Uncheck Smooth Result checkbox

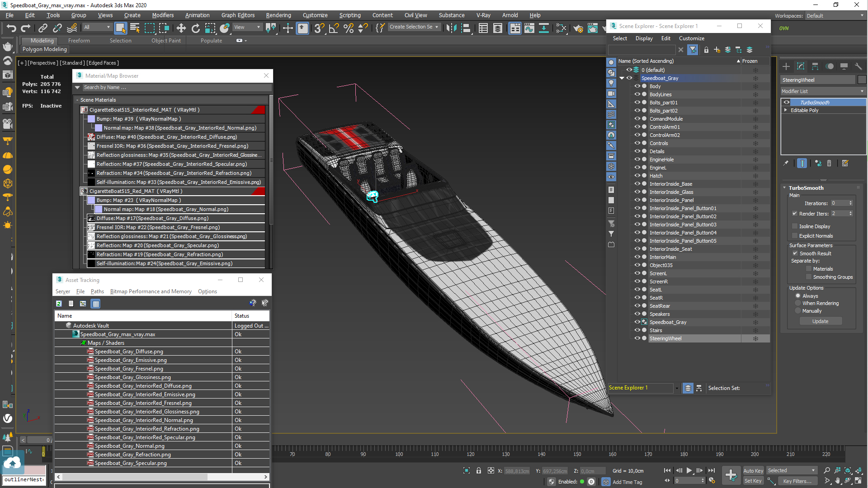pos(795,253)
